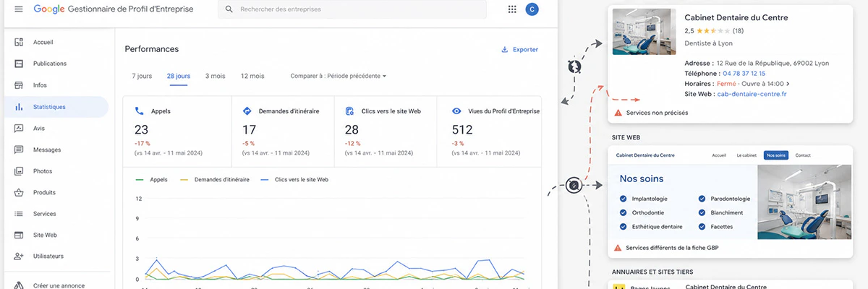Select the 12 mois tab
Viewport: 868px width, 289px height.
pos(252,76)
